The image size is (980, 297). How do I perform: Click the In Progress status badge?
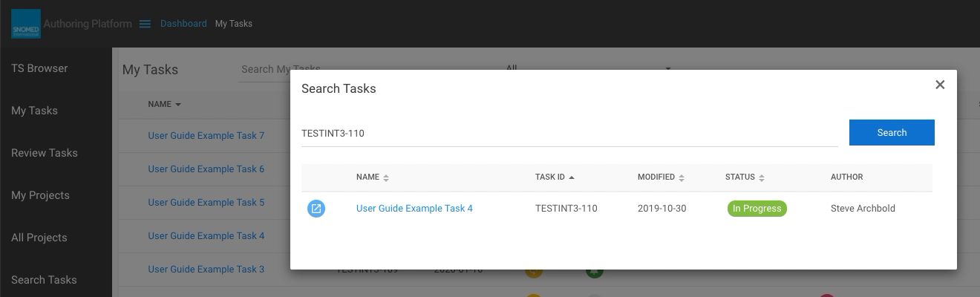757,209
